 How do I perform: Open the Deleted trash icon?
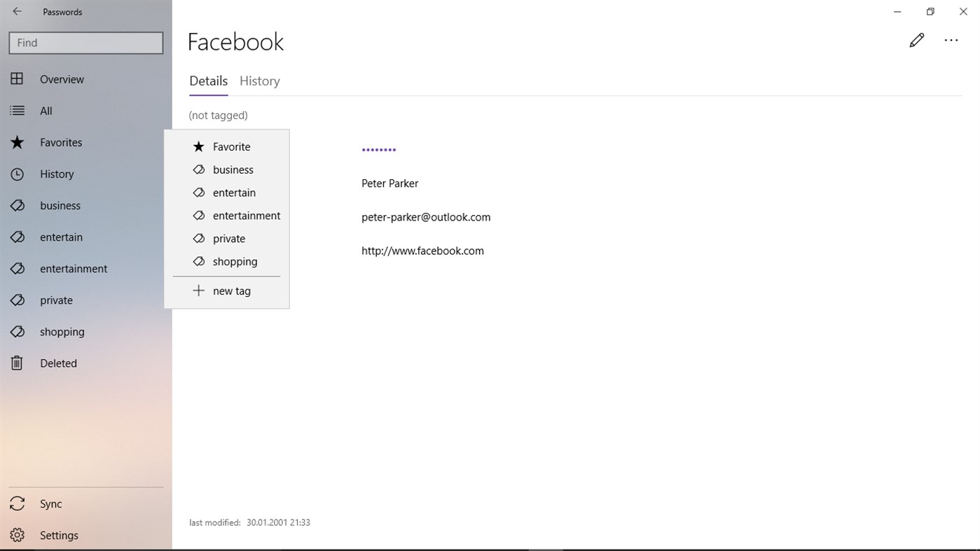tap(17, 363)
